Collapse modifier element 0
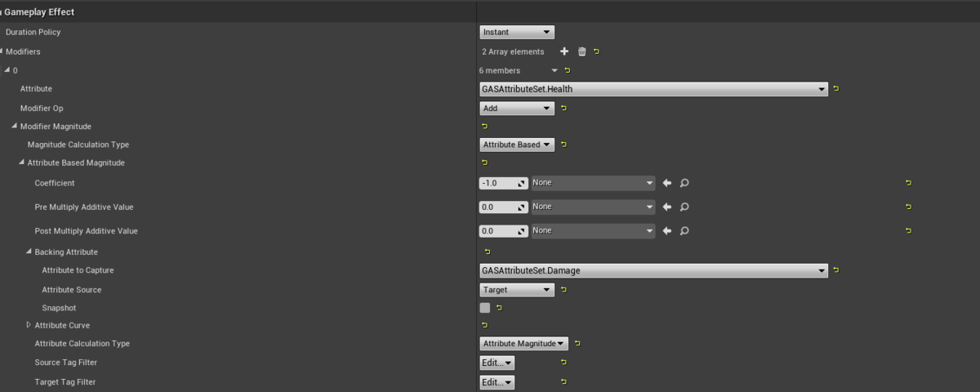 point(7,71)
